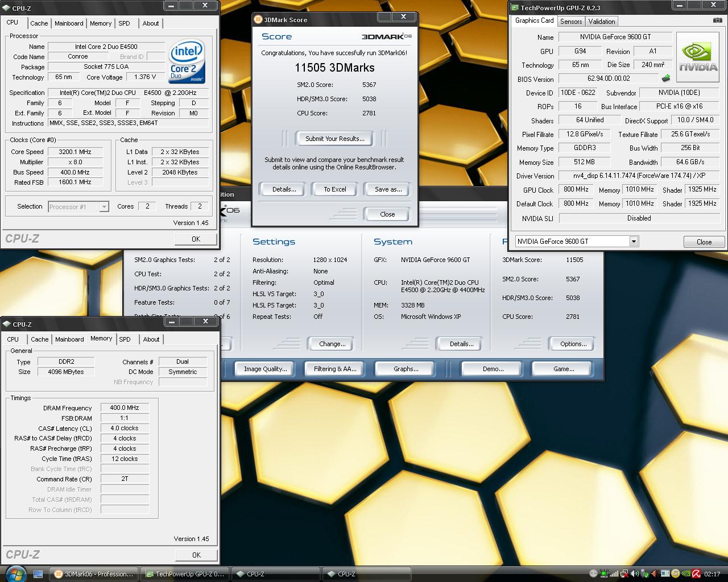Click the top CPU-Z window title icon
The image size is (728, 582).
pos(7,8)
